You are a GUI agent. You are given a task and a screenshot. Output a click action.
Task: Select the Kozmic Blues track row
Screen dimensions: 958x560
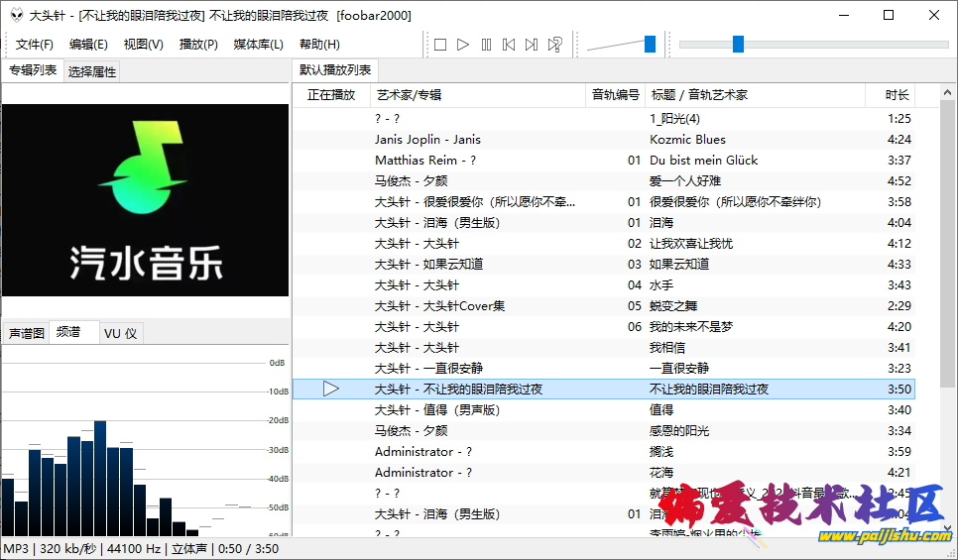pyautogui.click(x=604, y=139)
